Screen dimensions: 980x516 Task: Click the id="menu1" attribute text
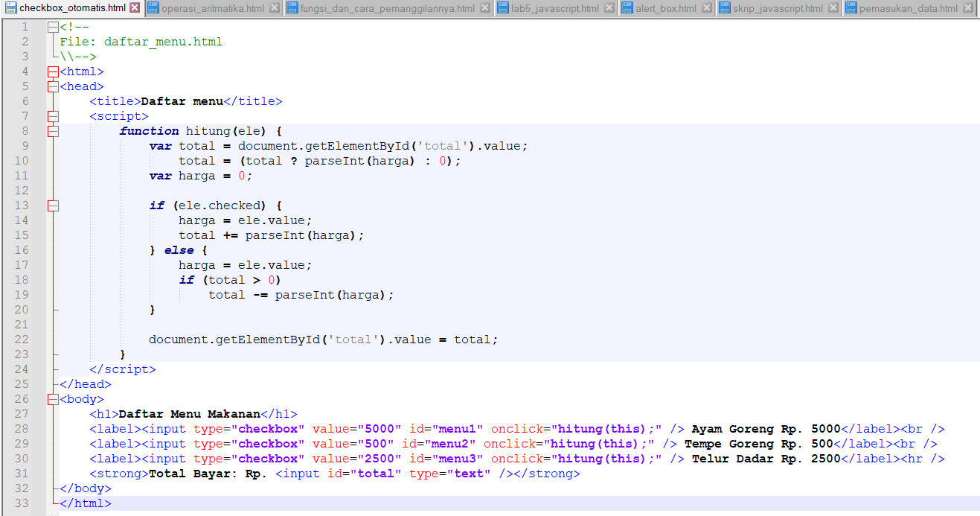pyautogui.click(x=446, y=429)
